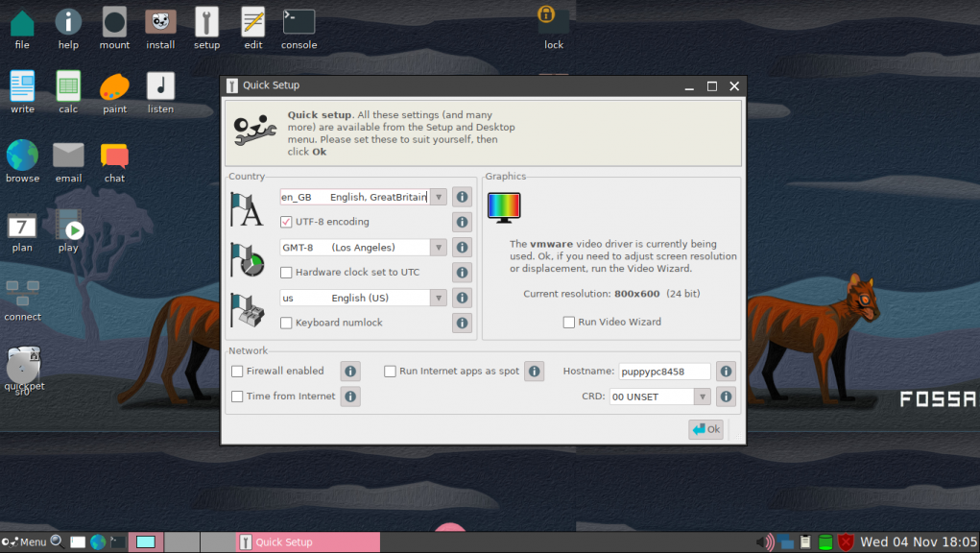
Task: Expand the GMT-8 Los Angeles timezone dropdown
Action: coord(439,248)
